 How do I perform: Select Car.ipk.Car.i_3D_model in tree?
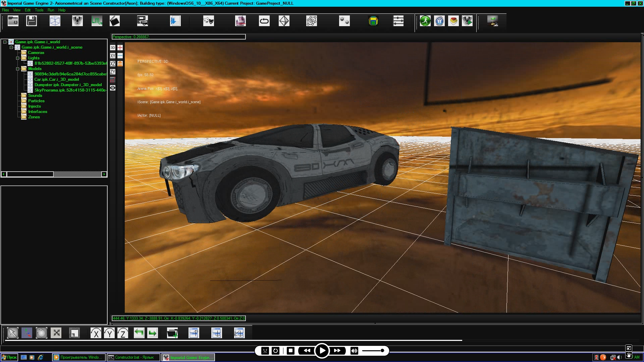(57, 79)
